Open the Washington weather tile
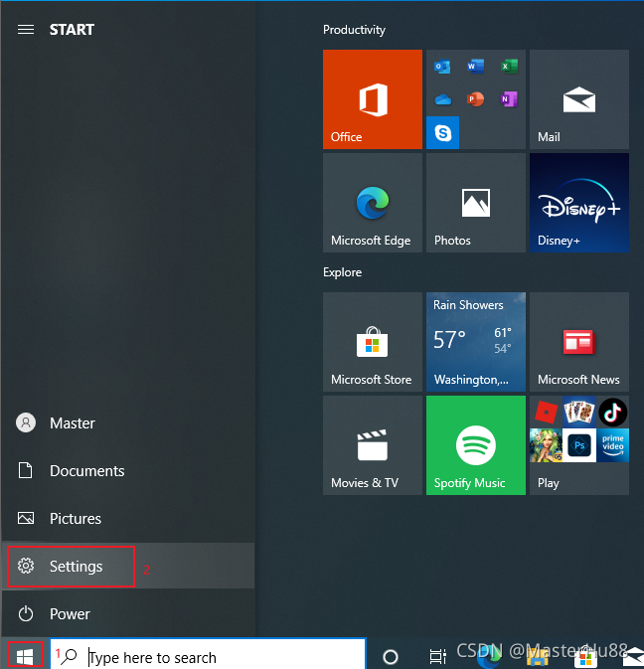The image size is (644, 669). pos(476,342)
